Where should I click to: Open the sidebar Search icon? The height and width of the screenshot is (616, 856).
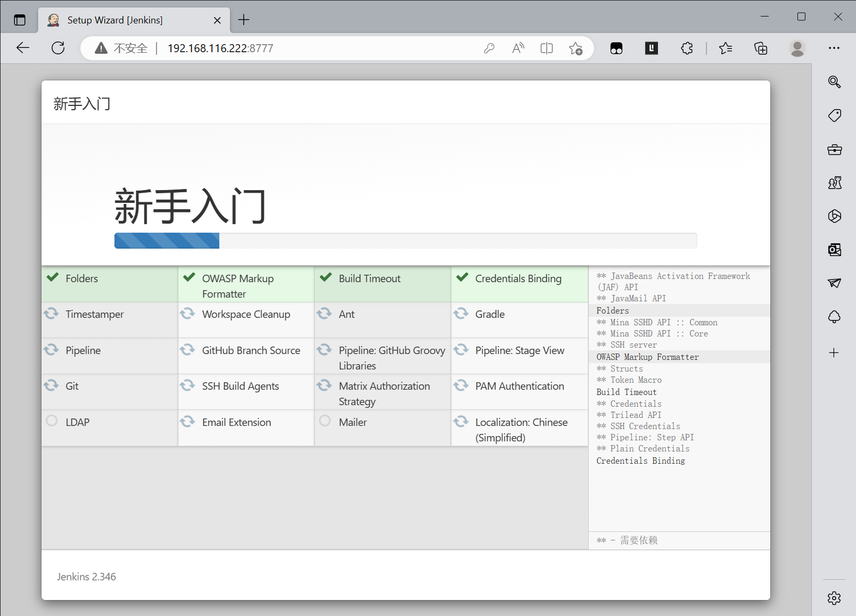[834, 81]
